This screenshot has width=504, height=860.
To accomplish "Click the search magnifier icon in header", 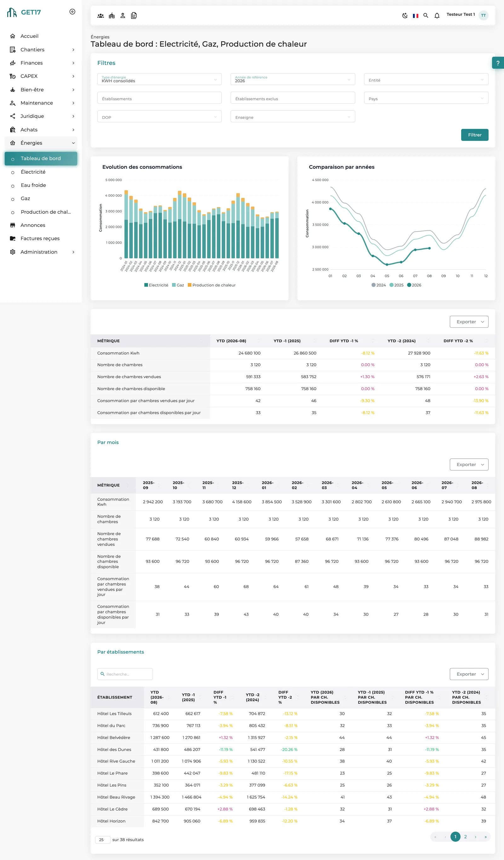I will tap(426, 15).
